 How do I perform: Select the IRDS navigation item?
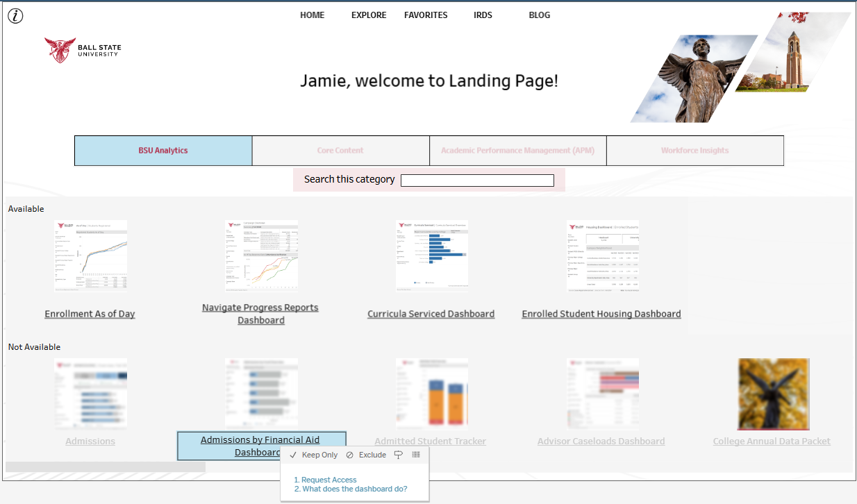(483, 15)
